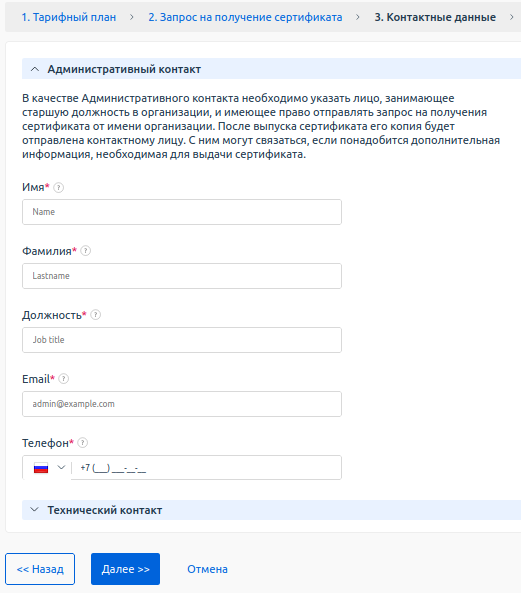Focus the Lastname input field
Screen dimensions: 521x593
182,276
